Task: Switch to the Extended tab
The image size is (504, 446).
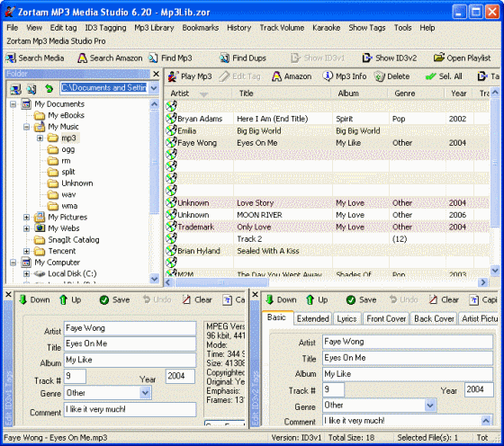Action: coord(313,318)
